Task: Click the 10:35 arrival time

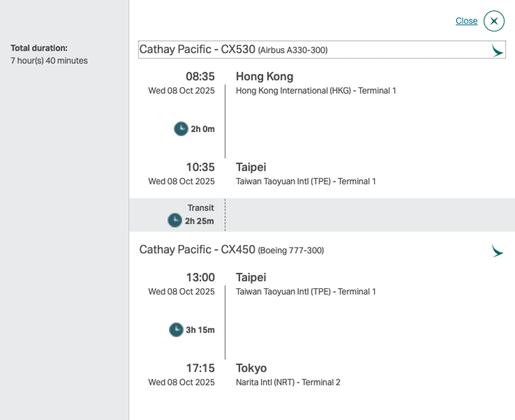Action: pos(200,167)
